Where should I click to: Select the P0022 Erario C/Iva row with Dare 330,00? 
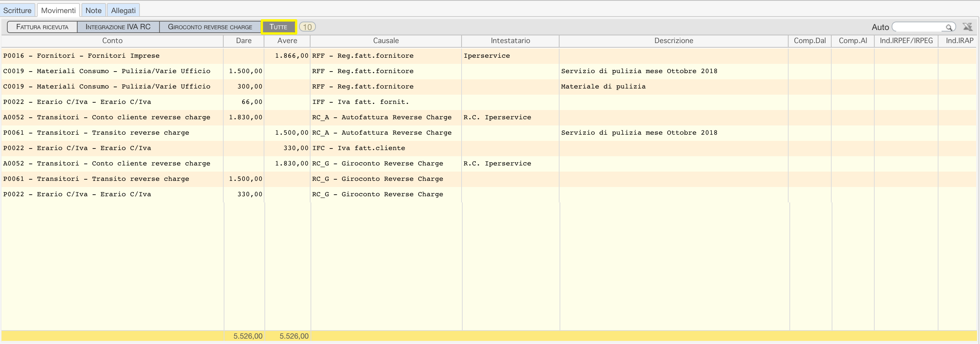click(x=489, y=194)
